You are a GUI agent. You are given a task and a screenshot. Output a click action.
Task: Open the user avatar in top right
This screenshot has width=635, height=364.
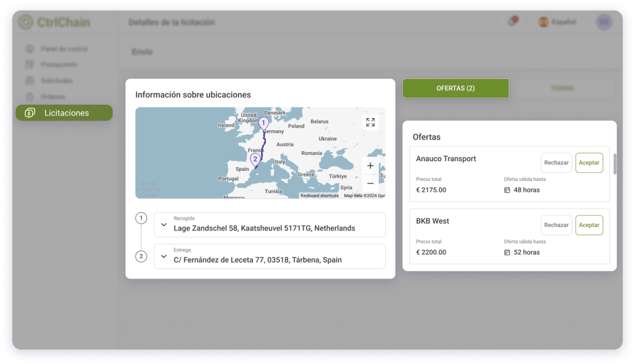tap(604, 22)
